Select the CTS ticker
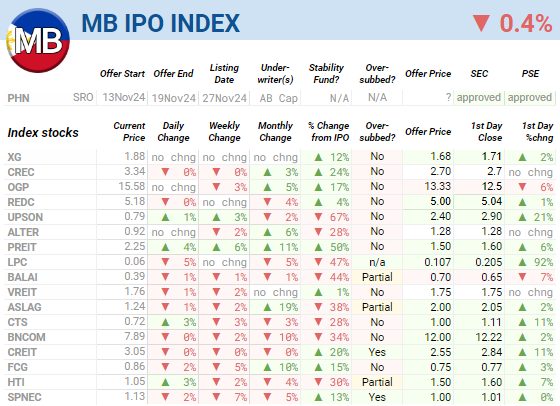The image size is (560, 406). (17, 322)
